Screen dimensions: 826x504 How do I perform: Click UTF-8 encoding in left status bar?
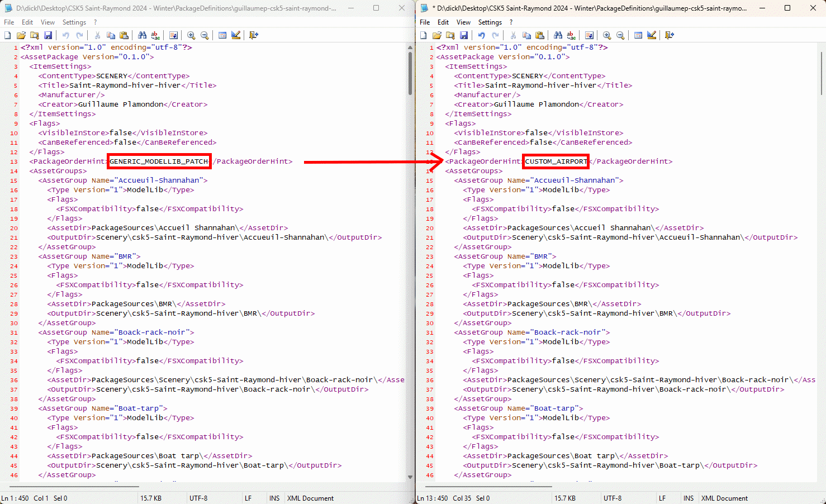[198, 498]
